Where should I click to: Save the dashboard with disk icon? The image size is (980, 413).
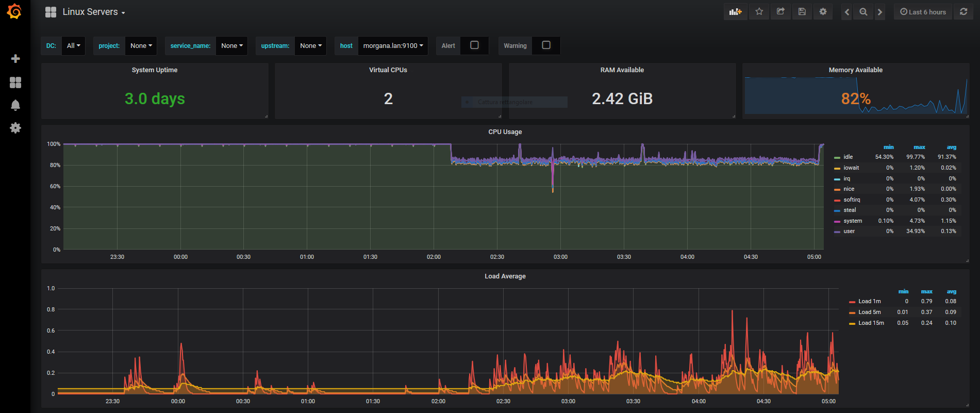802,12
